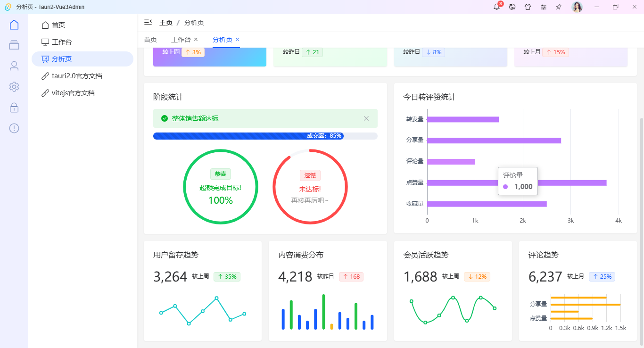The width and height of the screenshot is (644, 348).
Task: Click the 6,237 value
Action: (545, 277)
